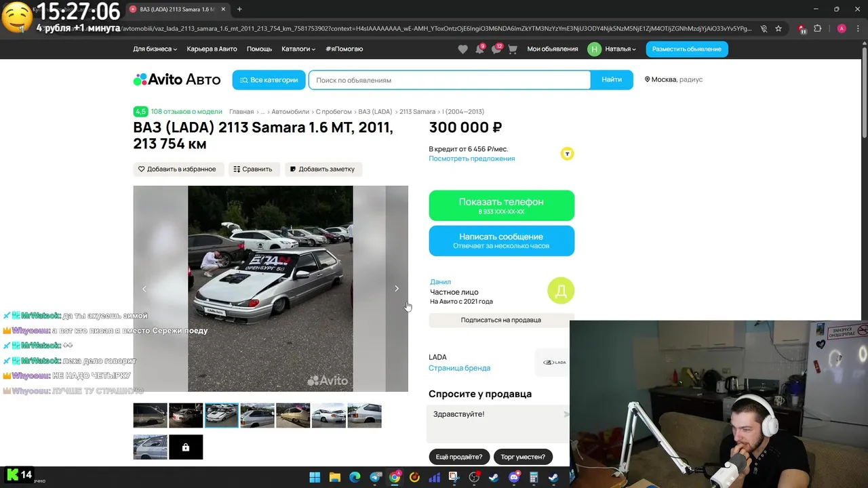868x488 pixels.
Task: Open Все категории menu
Action: pyautogui.click(x=269, y=79)
